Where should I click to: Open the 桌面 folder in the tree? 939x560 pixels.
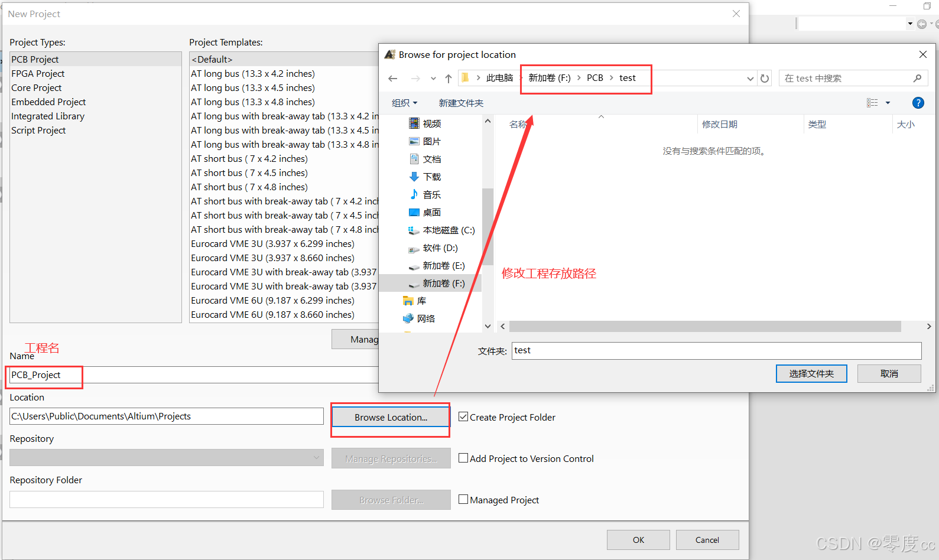pos(432,212)
